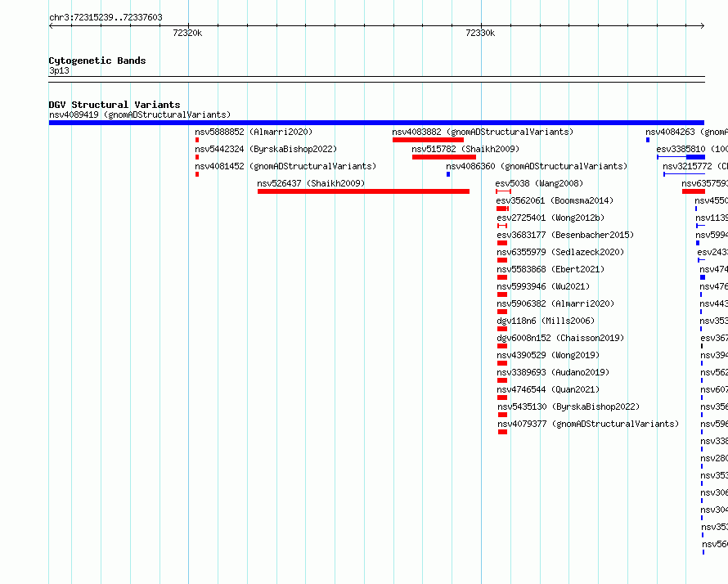Open nsv6355979 (Sedlazeck2020) label
This screenshot has height=584, width=728.
coord(560,252)
